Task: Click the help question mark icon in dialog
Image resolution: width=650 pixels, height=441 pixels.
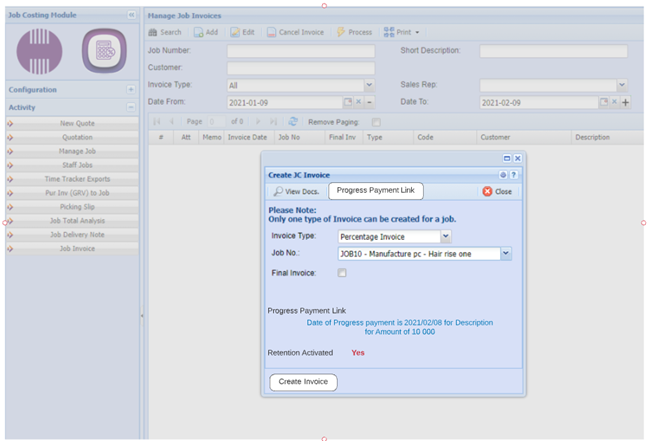Action: point(515,174)
